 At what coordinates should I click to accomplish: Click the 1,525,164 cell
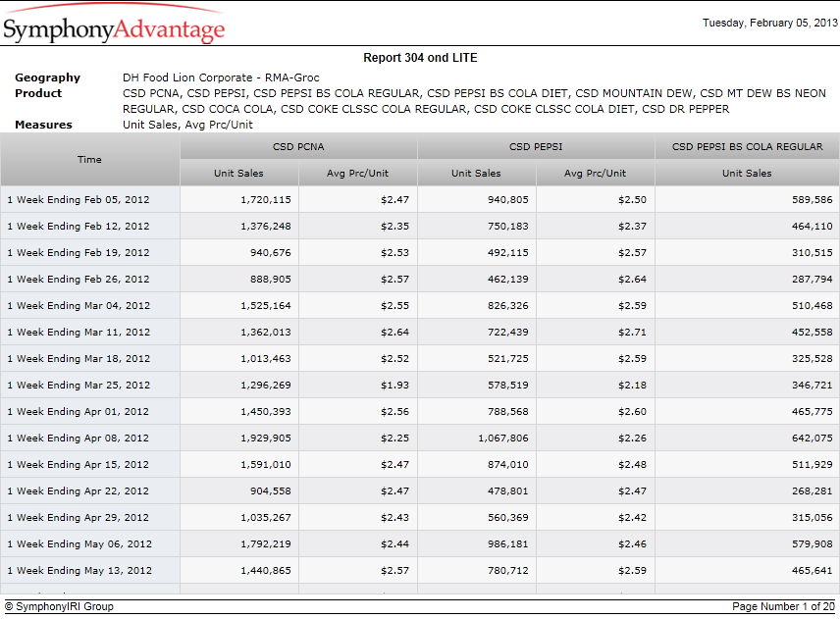[238, 306]
